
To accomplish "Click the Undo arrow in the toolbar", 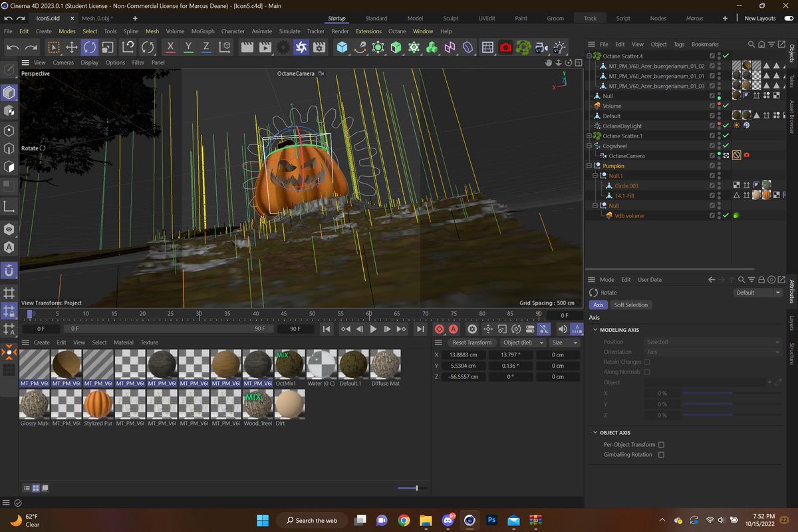I will (x=13, y=47).
